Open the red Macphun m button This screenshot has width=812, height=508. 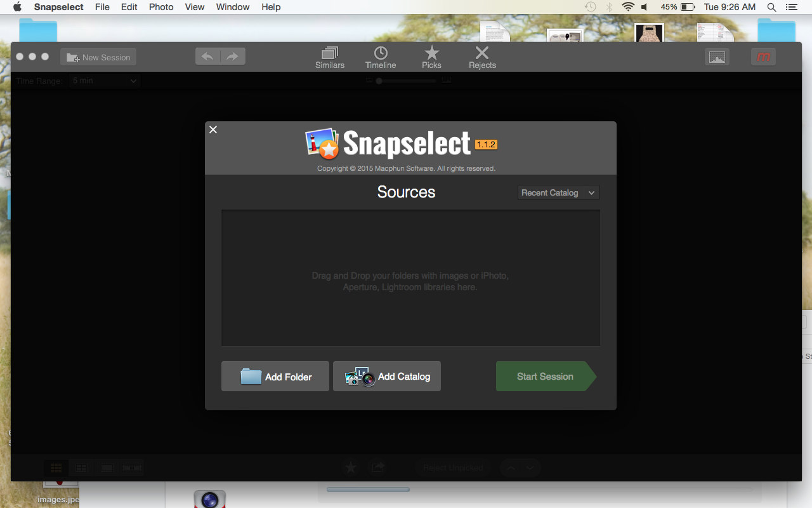click(x=764, y=57)
